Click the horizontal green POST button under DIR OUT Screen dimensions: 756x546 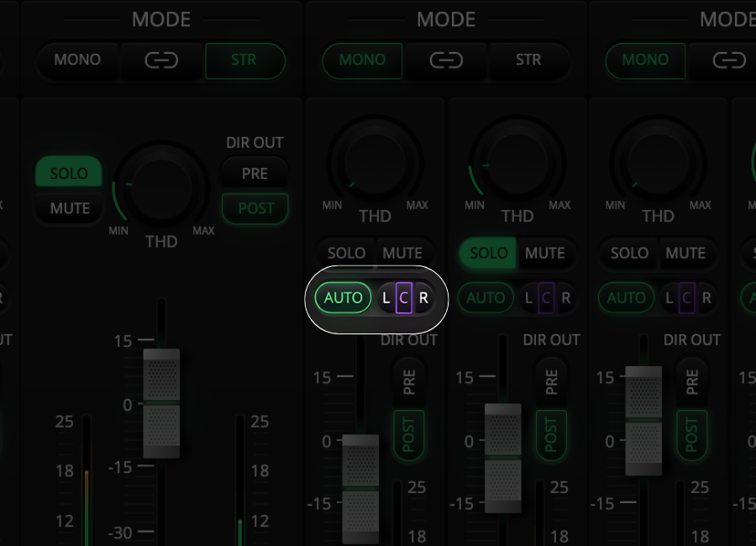pos(255,208)
